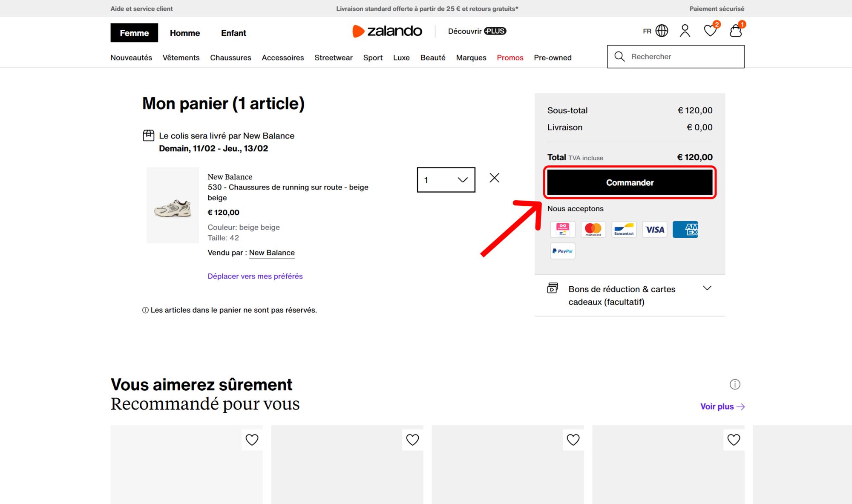This screenshot has height=504, width=852.
Task: Click Découvrir PLUS link
Action: (x=477, y=31)
